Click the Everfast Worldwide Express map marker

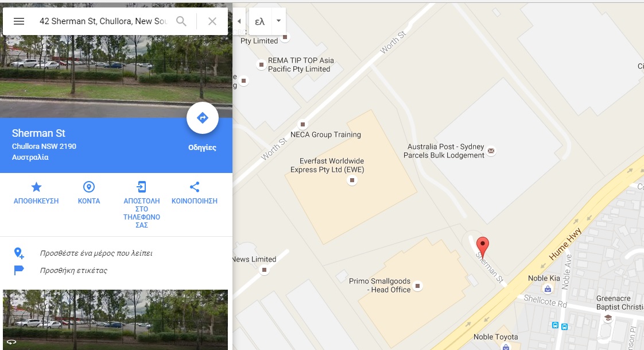pos(352,180)
